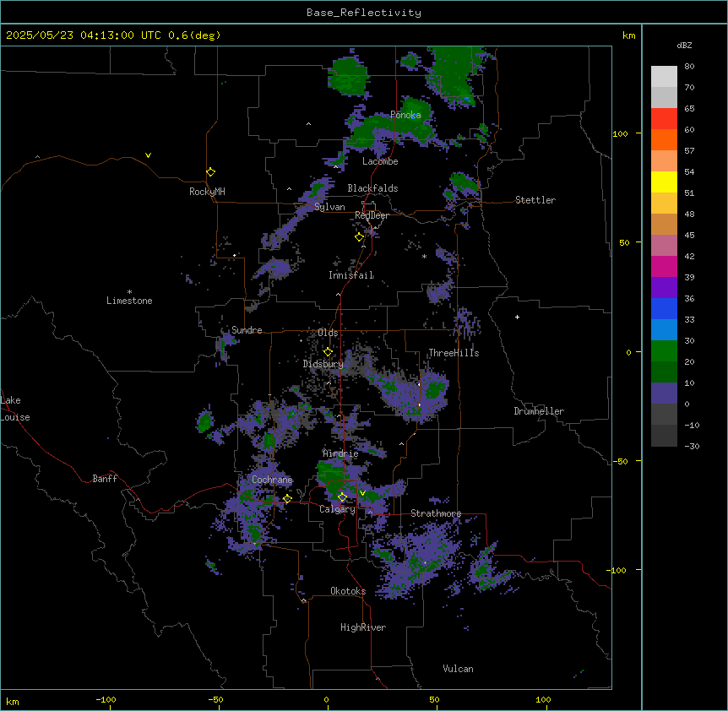Viewport: 728px width, 711px height.
Task: Click the 45 value on dBZ legend
Action: (x=689, y=236)
